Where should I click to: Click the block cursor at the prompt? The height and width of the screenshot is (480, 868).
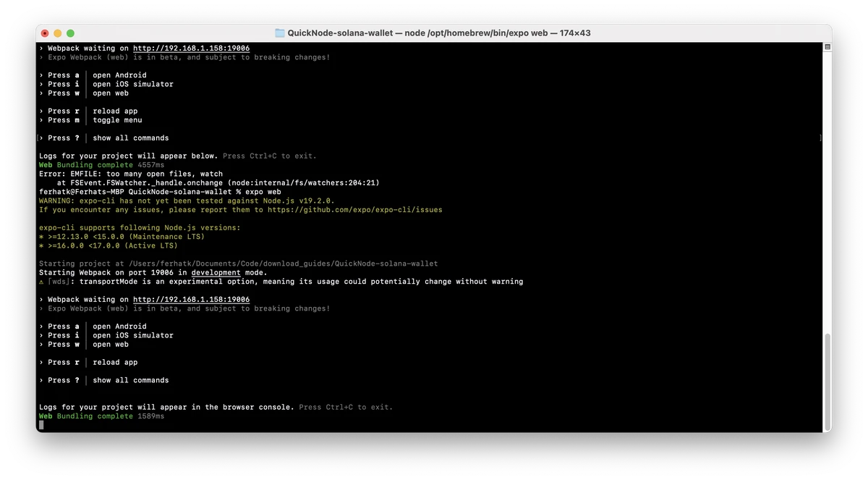[x=41, y=425]
